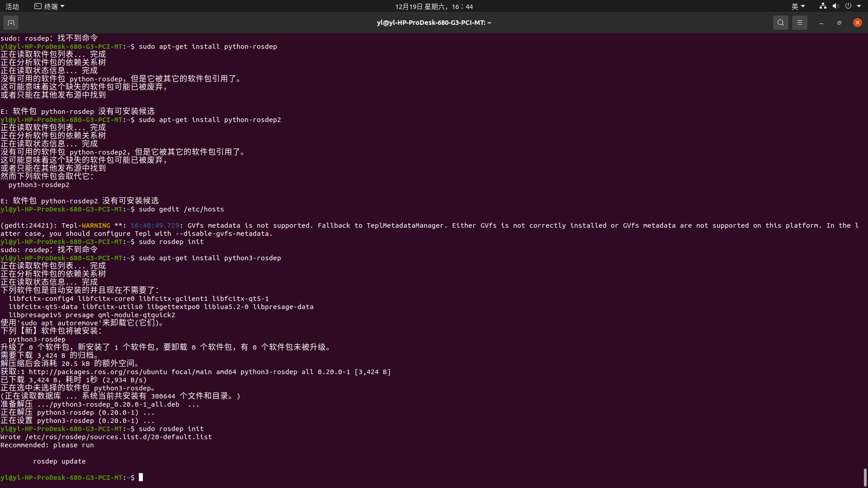Open a new terminal window with the top-left icon
The width and height of the screenshot is (868, 488).
10,22
